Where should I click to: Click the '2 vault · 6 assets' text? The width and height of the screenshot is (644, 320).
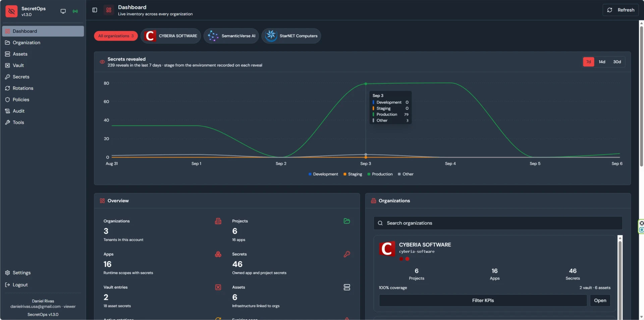coord(595,288)
